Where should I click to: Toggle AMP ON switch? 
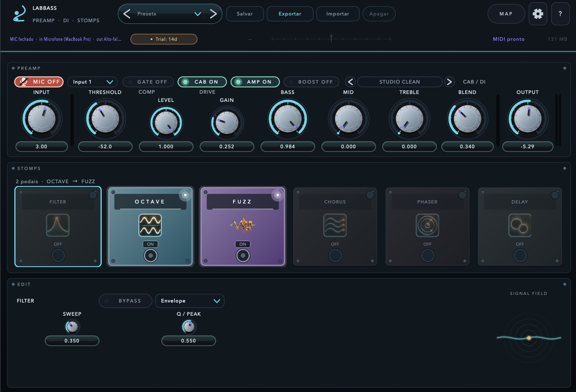coord(255,82)
